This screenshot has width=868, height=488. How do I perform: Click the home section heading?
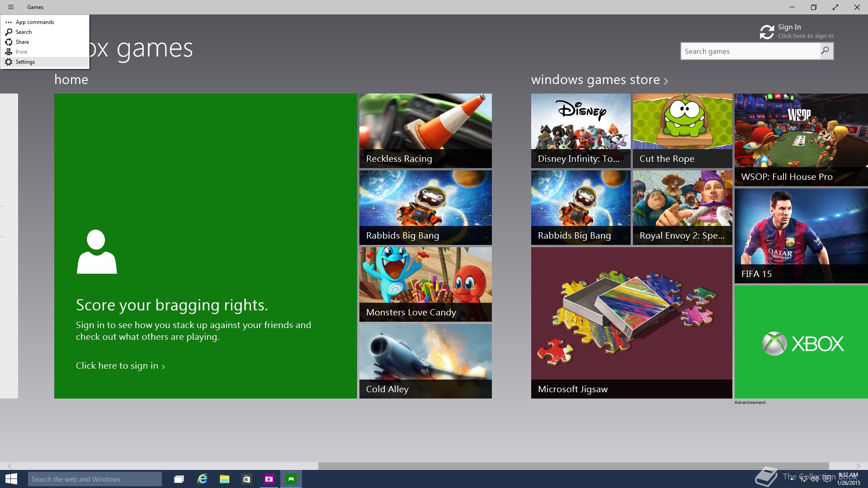point(71,80)
